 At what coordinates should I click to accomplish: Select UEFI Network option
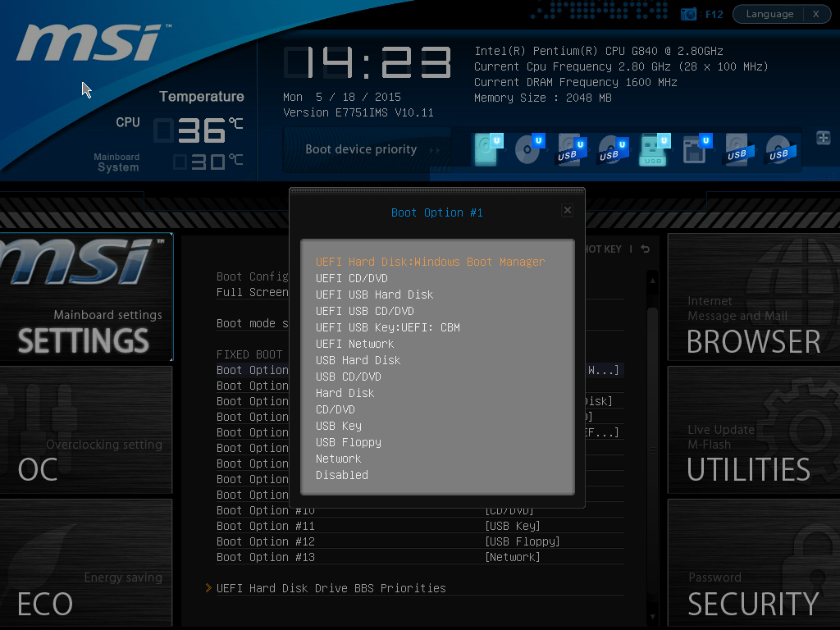[354, 344]
